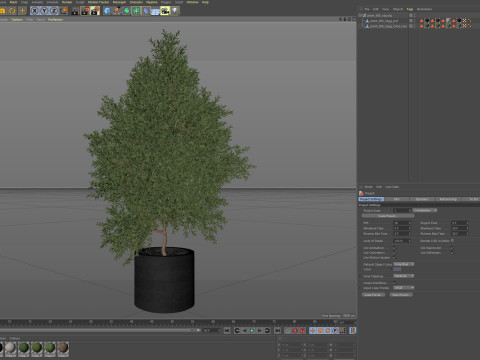Toggle Use Motion System checkbox
Image resolution: width=480 pixels, height=360 pixels.
394,257
